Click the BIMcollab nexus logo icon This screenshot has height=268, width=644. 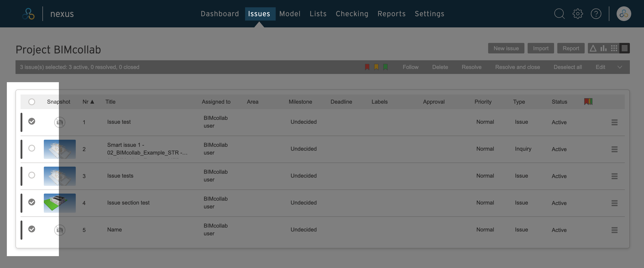coord(28,14)
